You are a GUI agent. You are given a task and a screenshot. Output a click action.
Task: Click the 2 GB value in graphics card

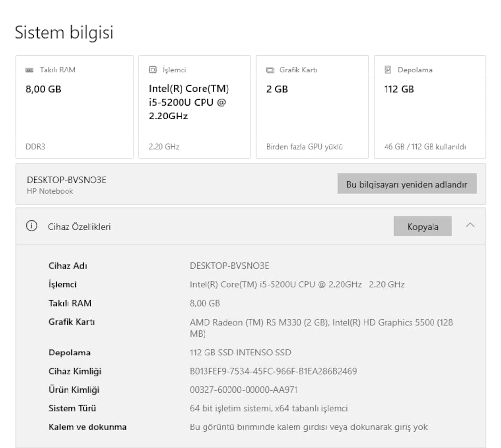[x=277, y=89]
